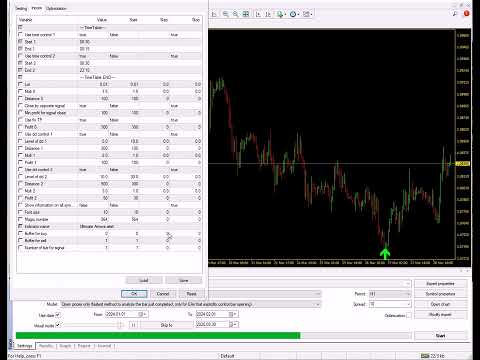Click the Expert properties button

pyautogui.click(x=440, y=284)
